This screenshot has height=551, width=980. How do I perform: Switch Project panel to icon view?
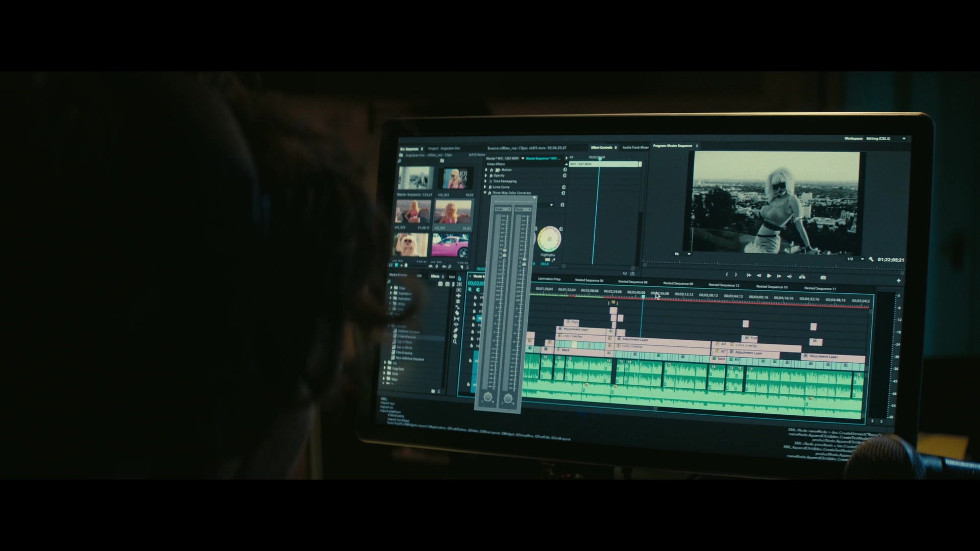[x=397, y=265]
